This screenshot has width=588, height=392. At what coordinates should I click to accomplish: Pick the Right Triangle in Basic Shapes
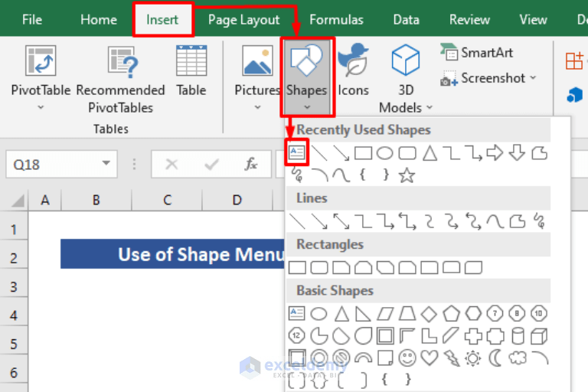[363, 314]
